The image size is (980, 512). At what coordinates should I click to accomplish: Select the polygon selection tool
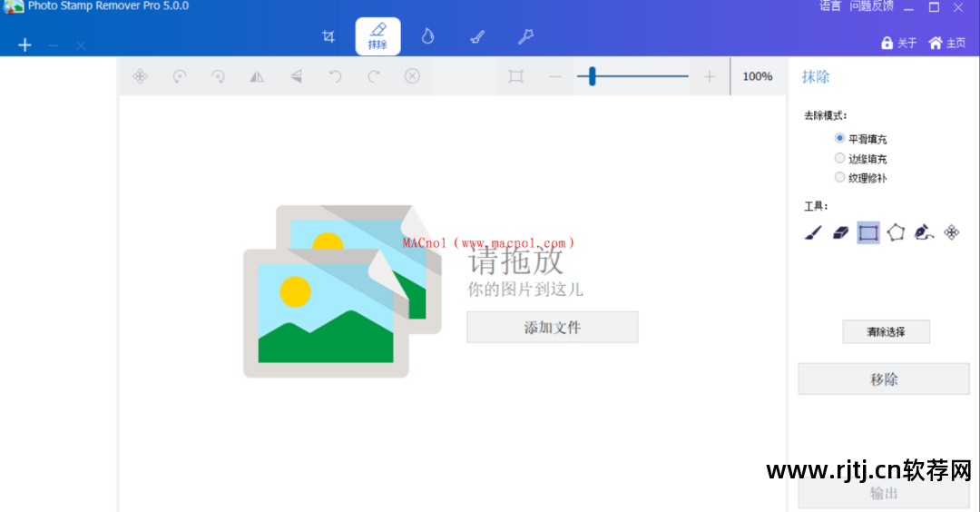coord(896,232)
